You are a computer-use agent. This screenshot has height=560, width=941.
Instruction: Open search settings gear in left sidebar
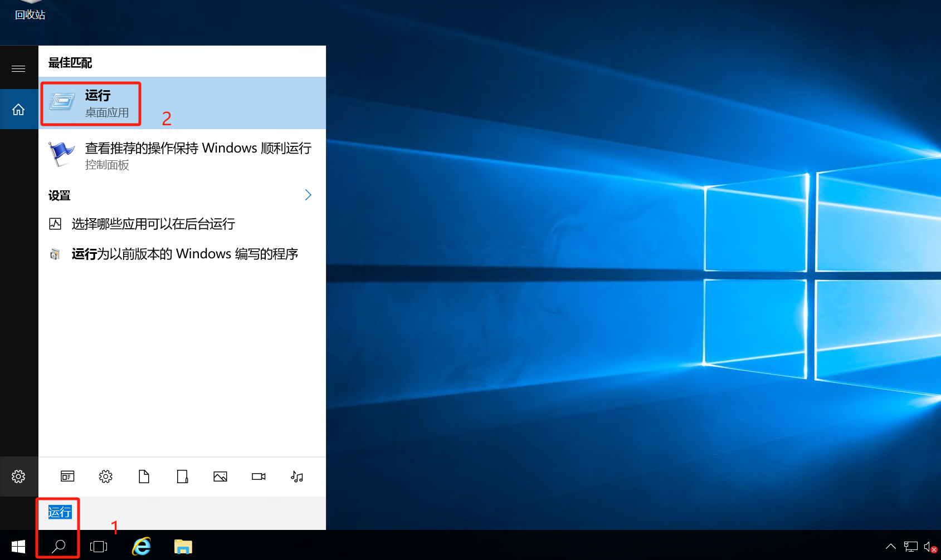[x=18, y=477]
